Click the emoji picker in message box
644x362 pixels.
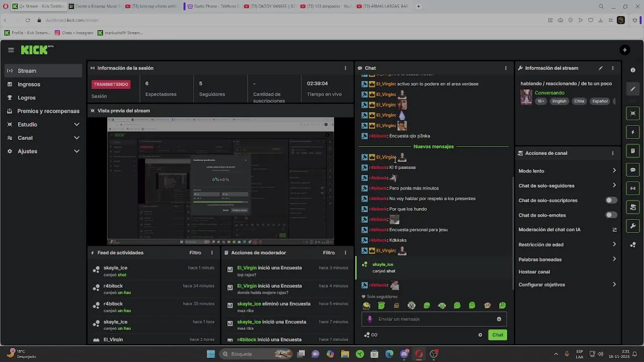[x=499, y=319]
